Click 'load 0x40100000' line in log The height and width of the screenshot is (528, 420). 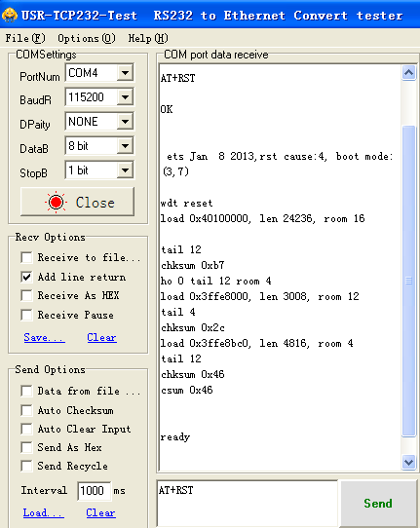point(262,218)
